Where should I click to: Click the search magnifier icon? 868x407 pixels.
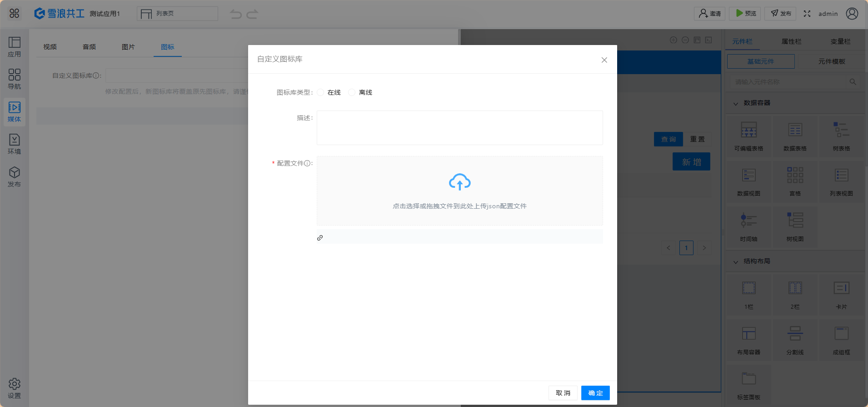[853, 82]
